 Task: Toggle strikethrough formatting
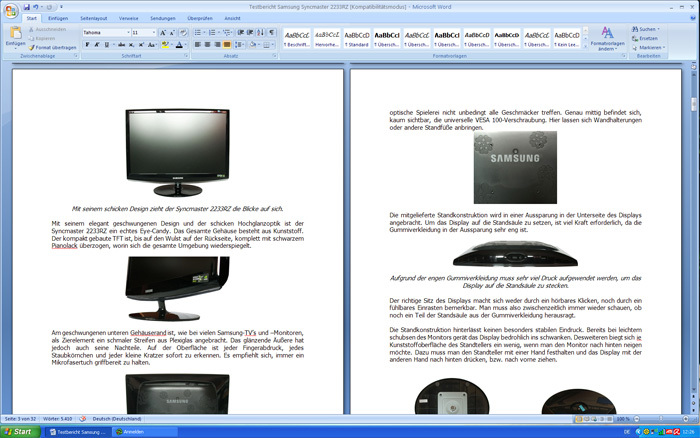click(x=121, y=45)
